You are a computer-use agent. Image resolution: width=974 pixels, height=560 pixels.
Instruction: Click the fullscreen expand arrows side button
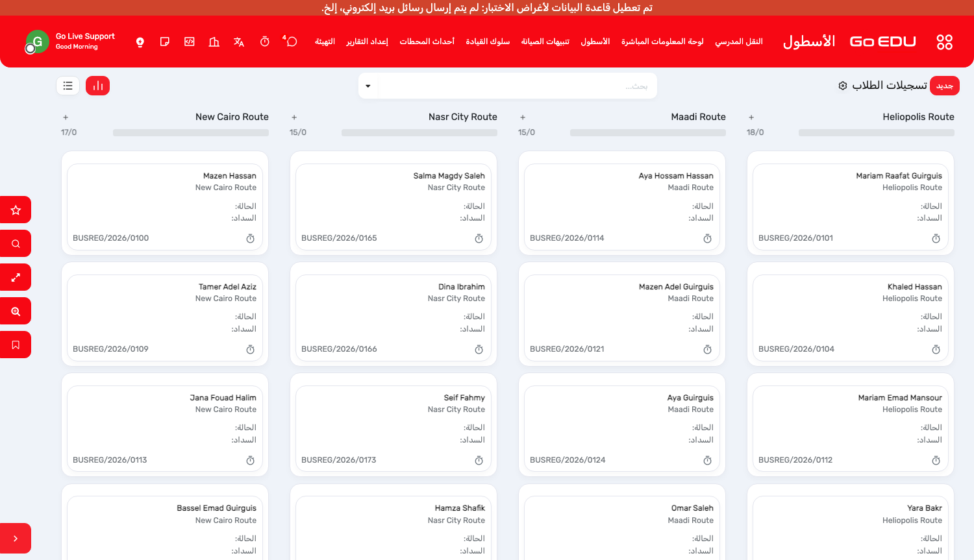pos(16,278)
